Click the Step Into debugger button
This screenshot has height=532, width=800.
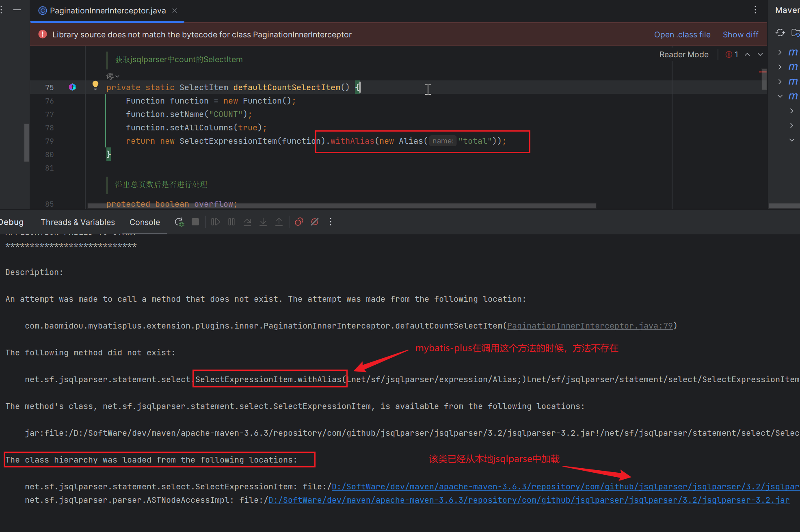click(x=263, y=222)
